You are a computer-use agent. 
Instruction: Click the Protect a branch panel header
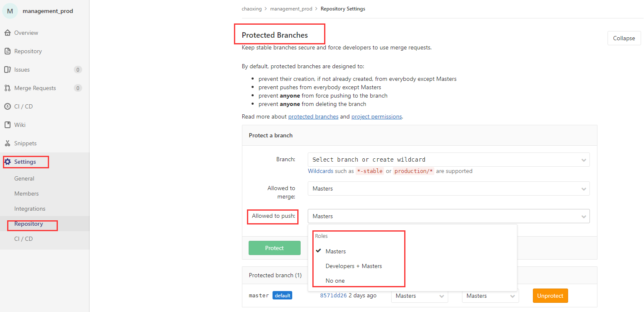271,135
